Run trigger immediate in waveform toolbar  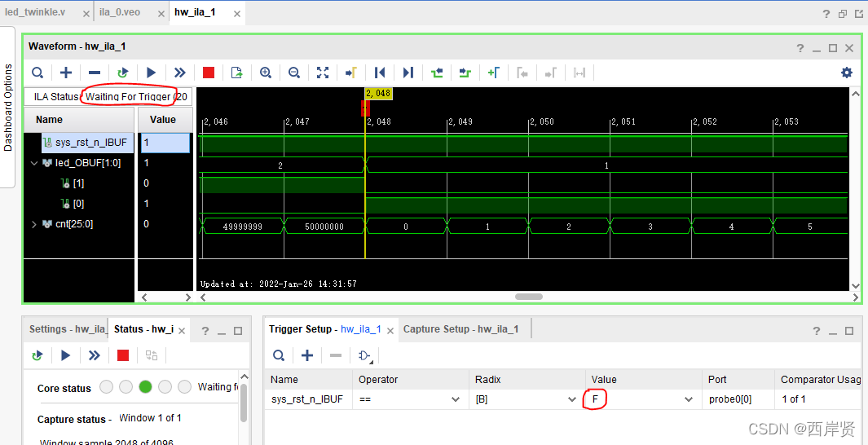click(180, 73)
